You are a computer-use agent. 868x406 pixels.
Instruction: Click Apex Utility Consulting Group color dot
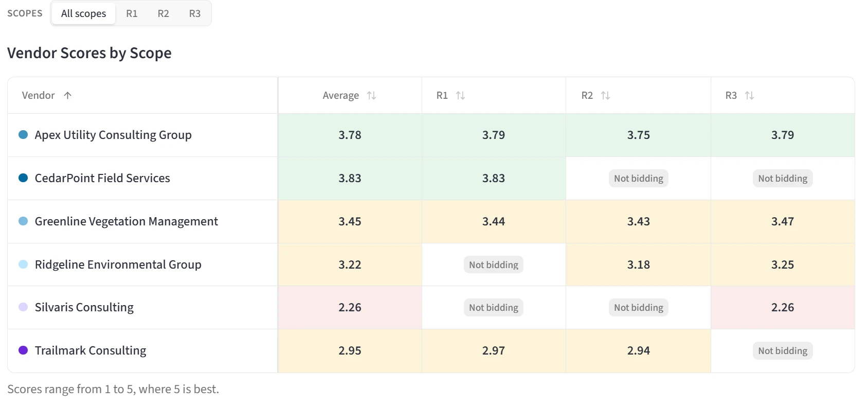click(23, 135)
